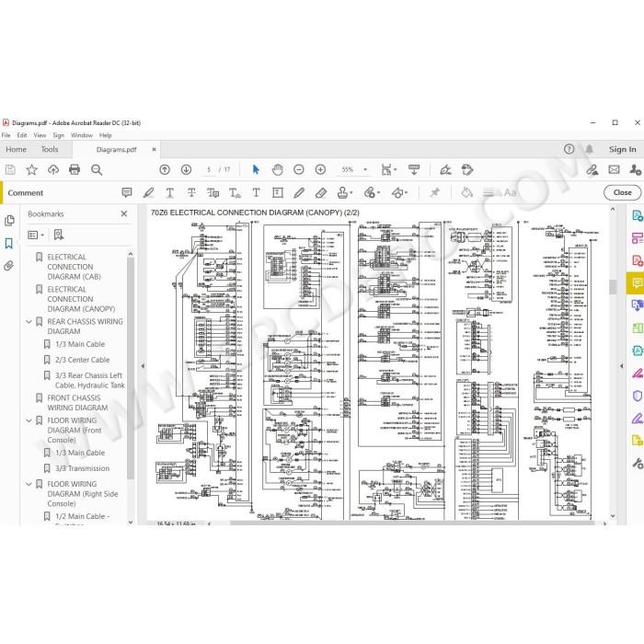Select the eraser tool
The width and height of the screenshot is (644, 644).
(x=321, y=192)
